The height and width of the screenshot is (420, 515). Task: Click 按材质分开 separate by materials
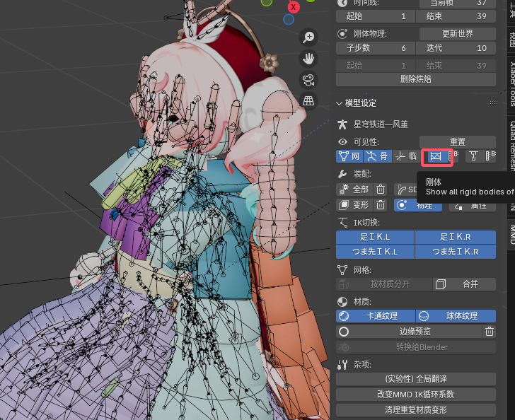pos(384,284)
